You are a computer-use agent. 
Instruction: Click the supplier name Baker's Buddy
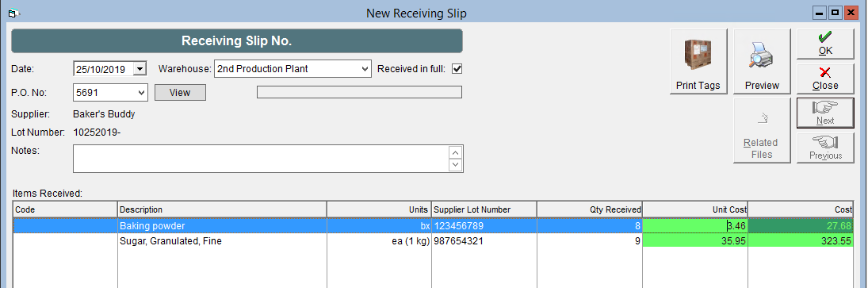(x=104, y=115)
